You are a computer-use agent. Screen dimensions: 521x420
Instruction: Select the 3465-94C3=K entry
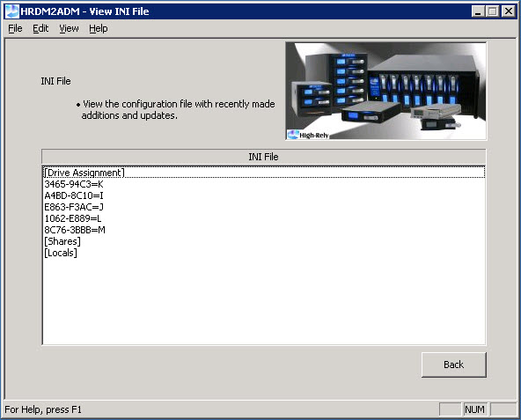tap(264, 184)
